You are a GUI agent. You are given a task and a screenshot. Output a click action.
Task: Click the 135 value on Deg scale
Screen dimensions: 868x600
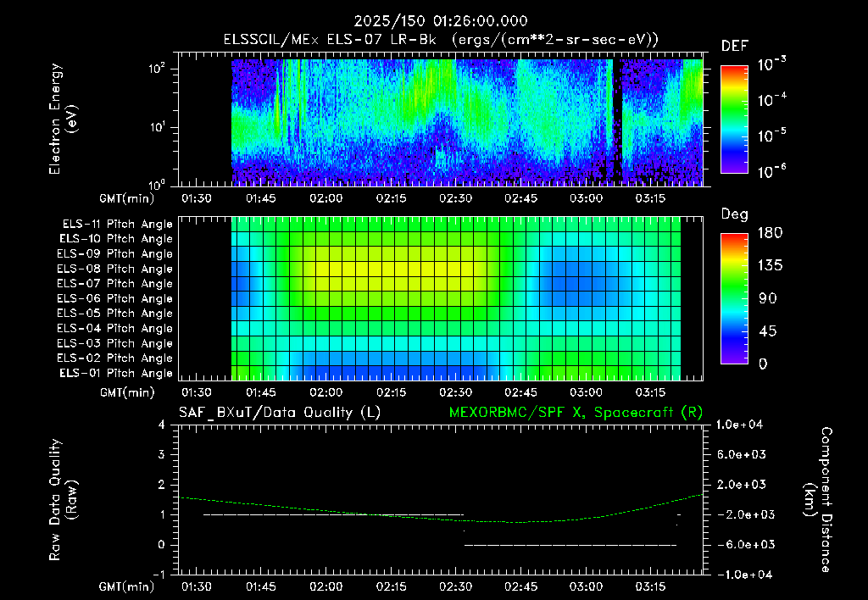[770, 266]
